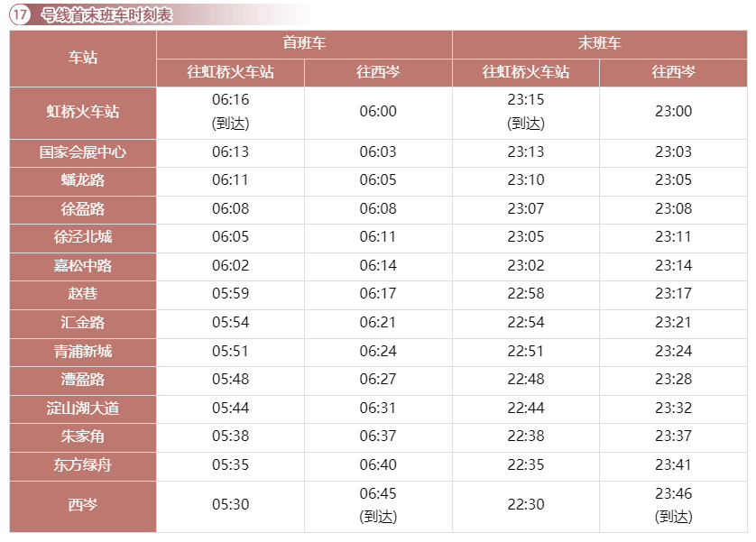Viewport: 756px width, 542px height.
Task: Select the 虹桥火车站 station name in first row
Action: pyautogui.click(x=83, y=112)
